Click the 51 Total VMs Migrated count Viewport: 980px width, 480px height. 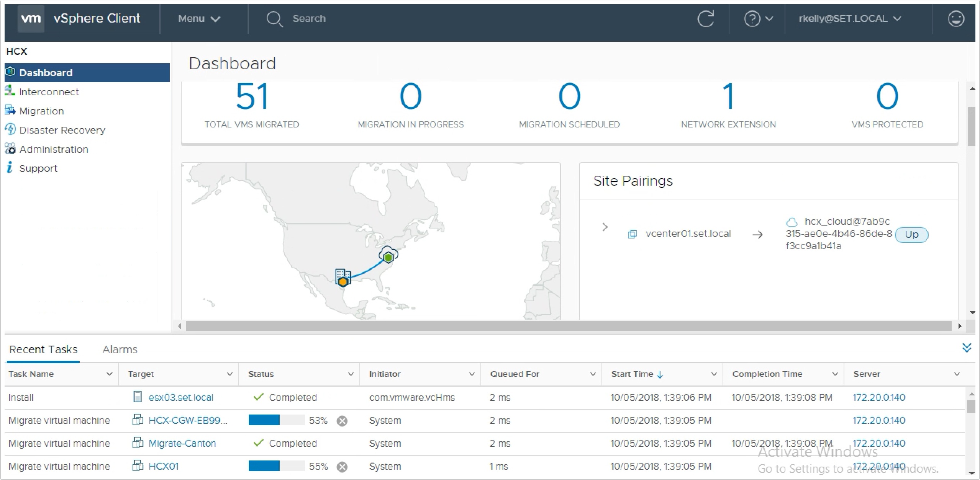252,96
